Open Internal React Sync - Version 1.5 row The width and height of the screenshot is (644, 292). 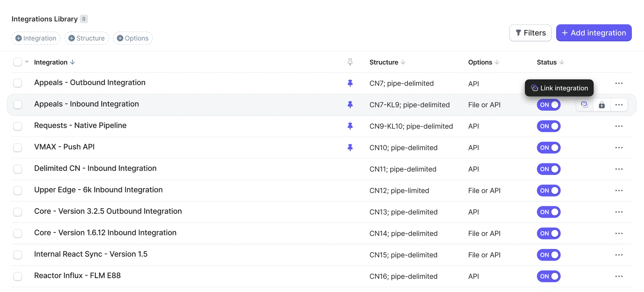(x=91, y=254)
